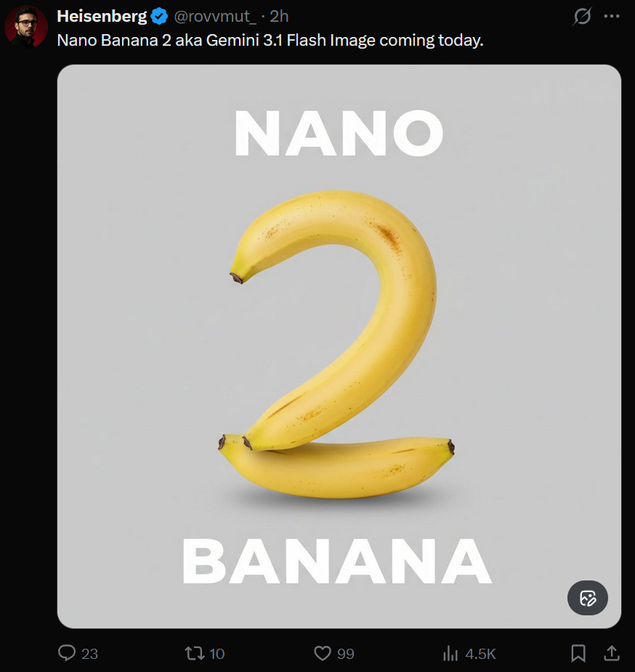
Task: Click the repost count 10
Action: click(x=217, y=654)
